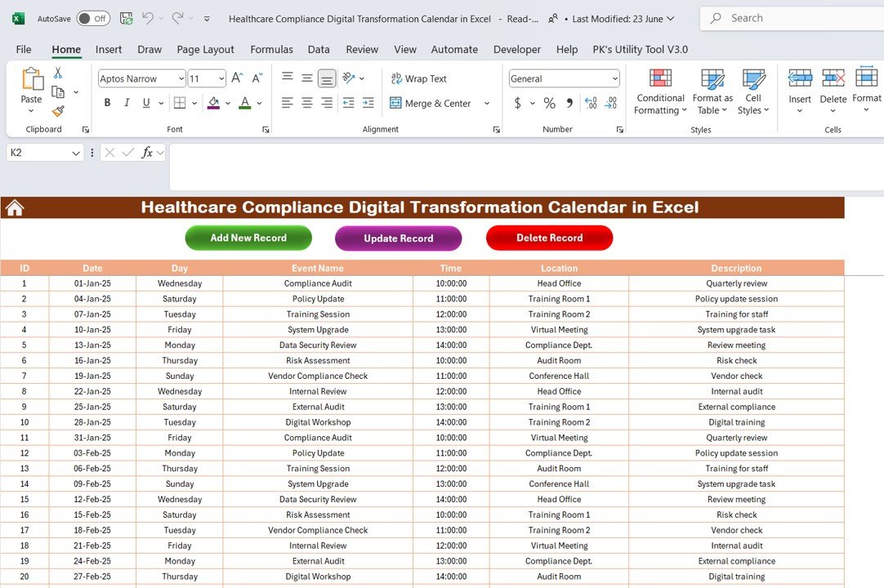Click the Center text icon

point(307,103)
